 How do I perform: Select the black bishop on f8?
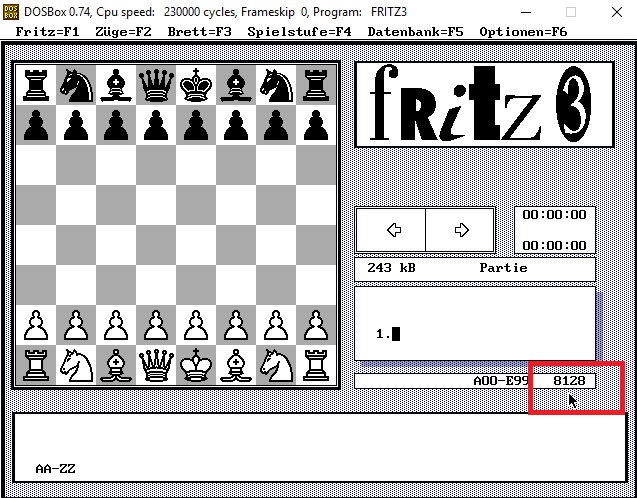236,85
